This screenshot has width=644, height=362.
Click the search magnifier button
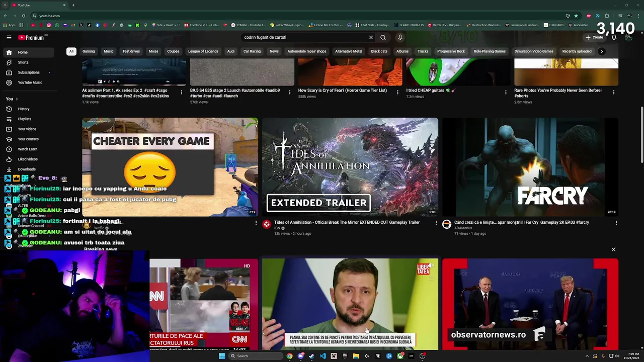[x=383, y=37]
